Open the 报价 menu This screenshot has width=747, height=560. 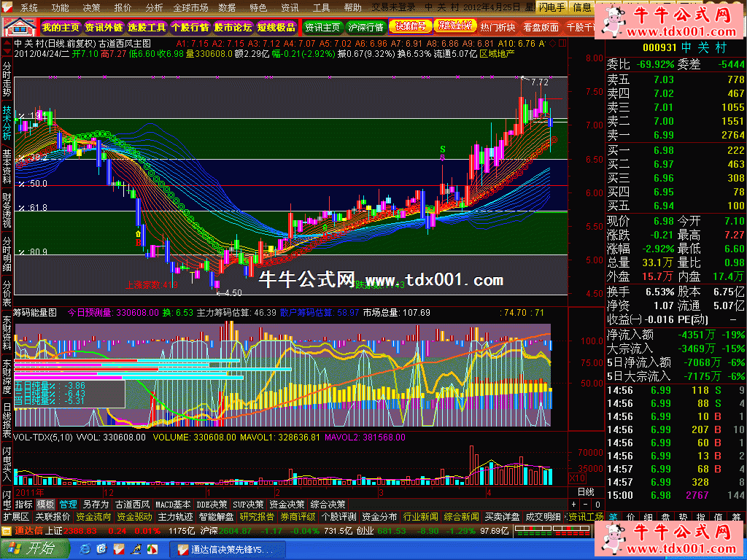[123, 7]
